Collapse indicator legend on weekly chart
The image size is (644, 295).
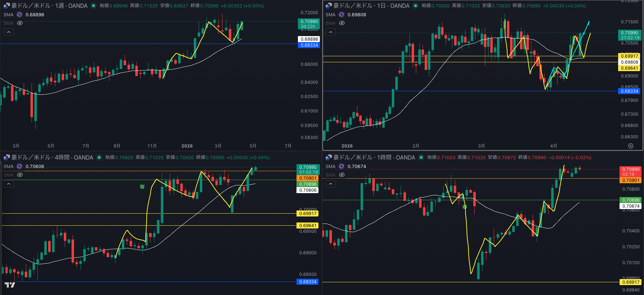tap(9, 32)
